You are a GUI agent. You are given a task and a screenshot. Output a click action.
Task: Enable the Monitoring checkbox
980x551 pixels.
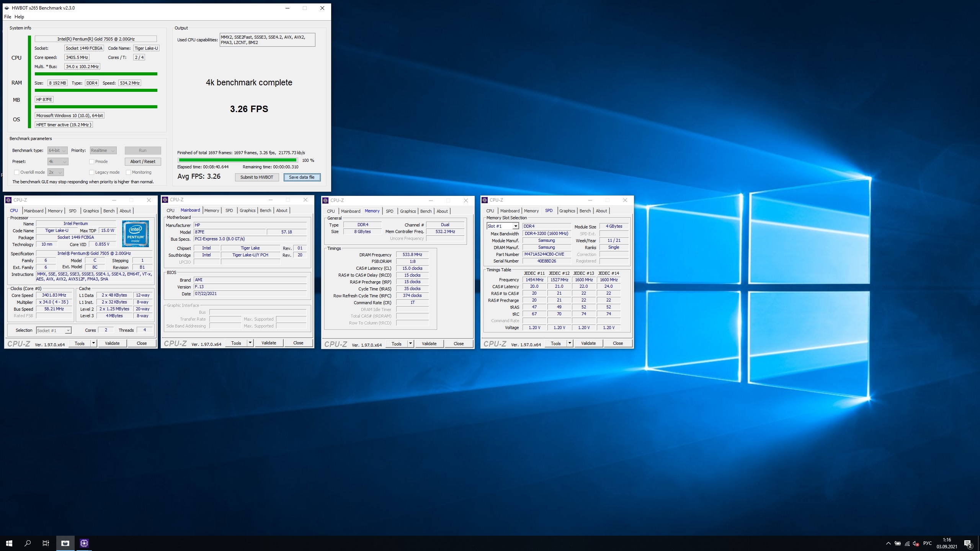128,172
